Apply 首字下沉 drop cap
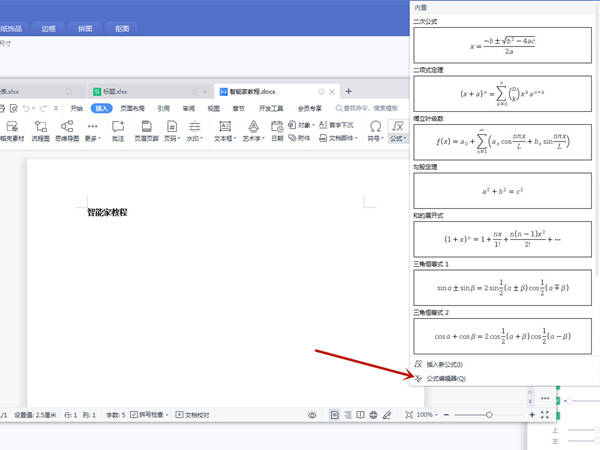The width and height of the screenshot is (600, 450). point(336,125)
